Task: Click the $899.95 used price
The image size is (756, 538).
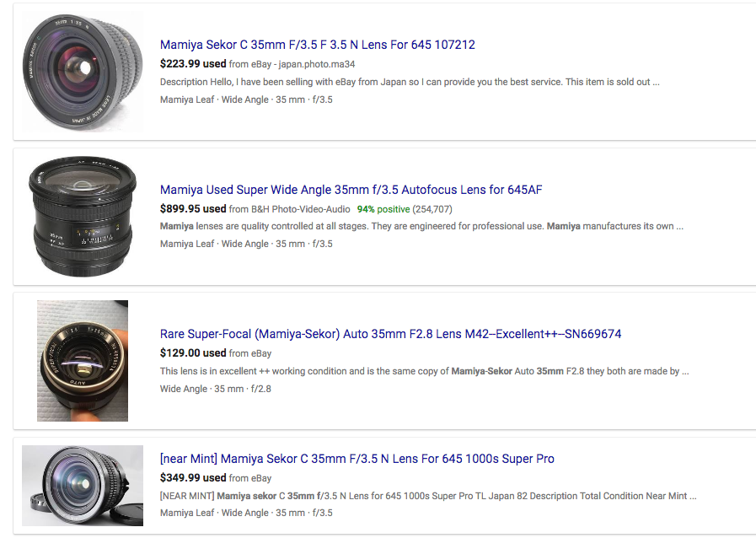Action: (x=193, y=209)
